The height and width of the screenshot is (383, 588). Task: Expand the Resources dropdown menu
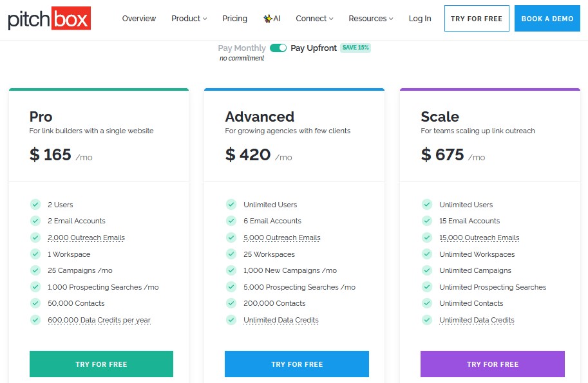point(370,19)
